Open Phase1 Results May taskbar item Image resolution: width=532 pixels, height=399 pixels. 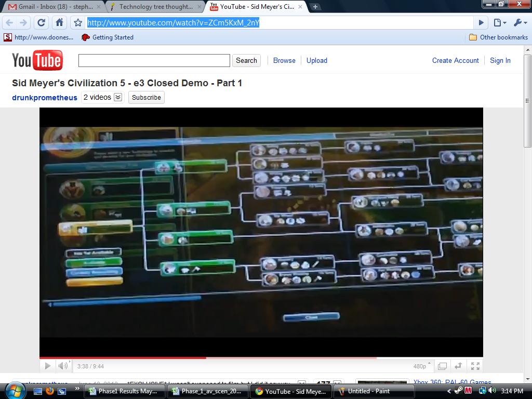125,391
